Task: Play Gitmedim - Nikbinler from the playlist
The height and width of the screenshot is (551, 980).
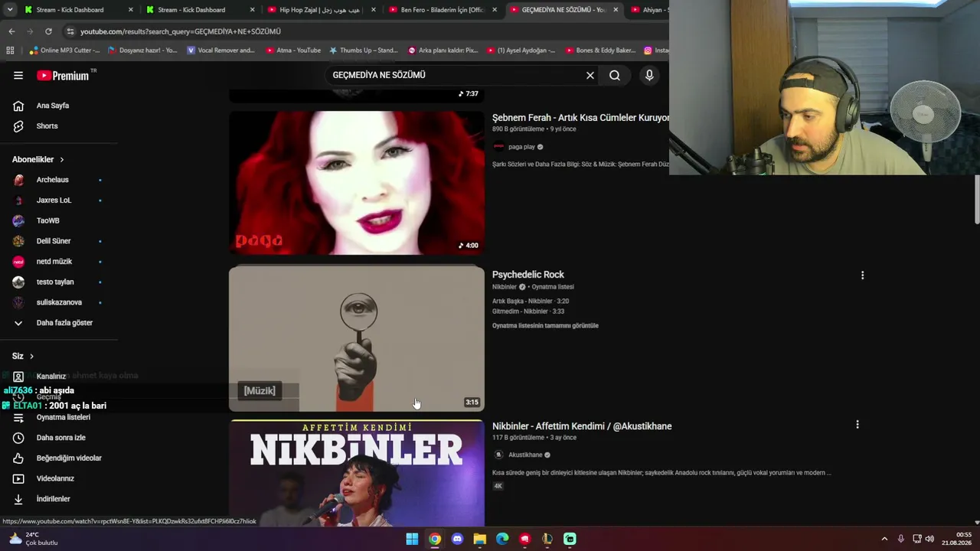Action: (528, 311)
